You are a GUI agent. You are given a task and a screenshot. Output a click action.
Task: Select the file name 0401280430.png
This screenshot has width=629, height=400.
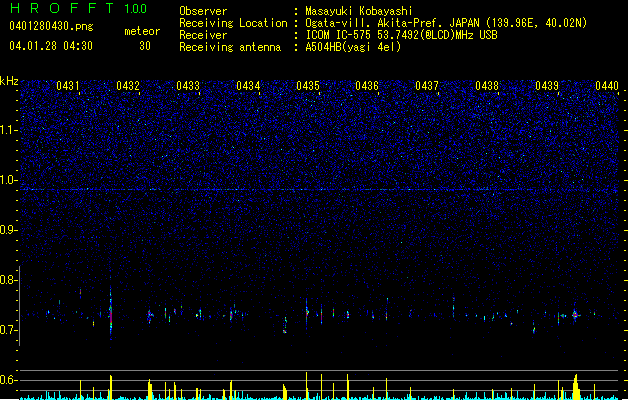tap(51, 26)
